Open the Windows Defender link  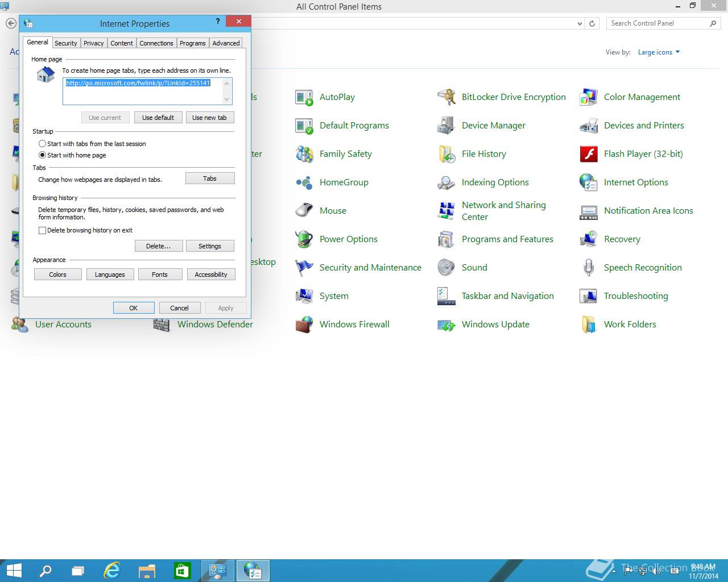point(215,325)
